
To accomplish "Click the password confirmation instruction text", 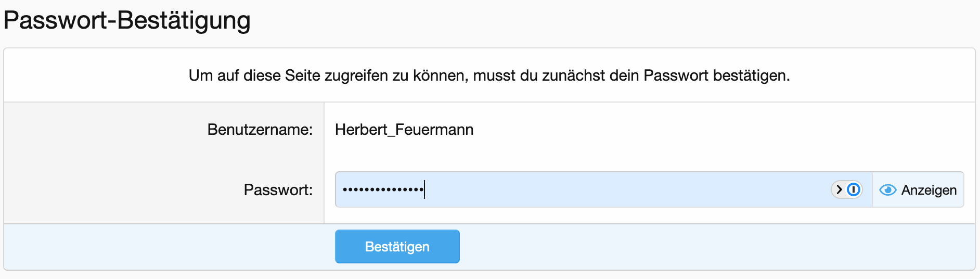I will coord(489,75).
